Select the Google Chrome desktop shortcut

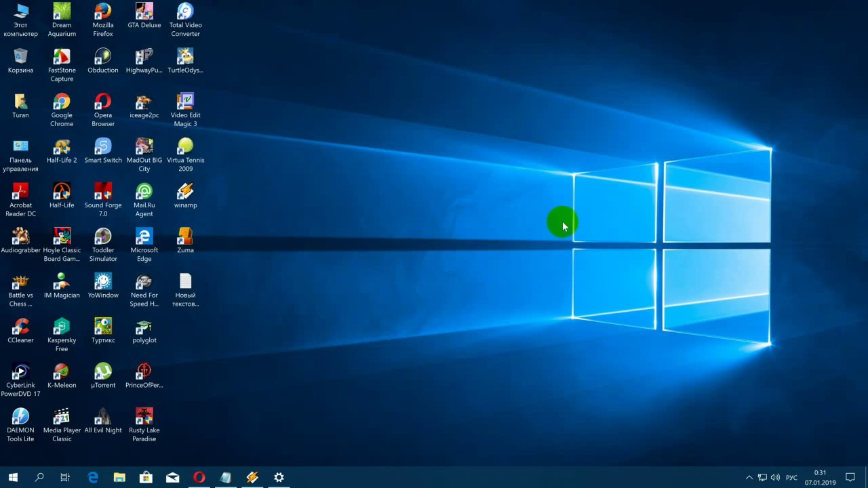click(x=62, y=110)
